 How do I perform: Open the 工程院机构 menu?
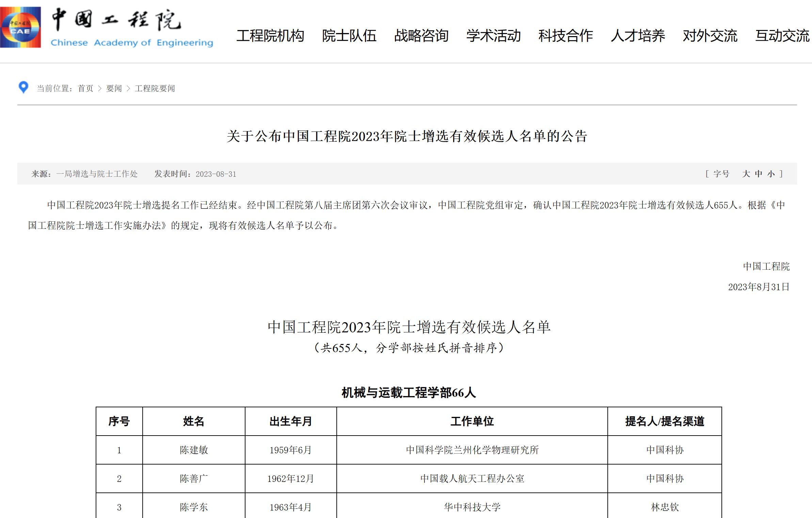[270, 36]
